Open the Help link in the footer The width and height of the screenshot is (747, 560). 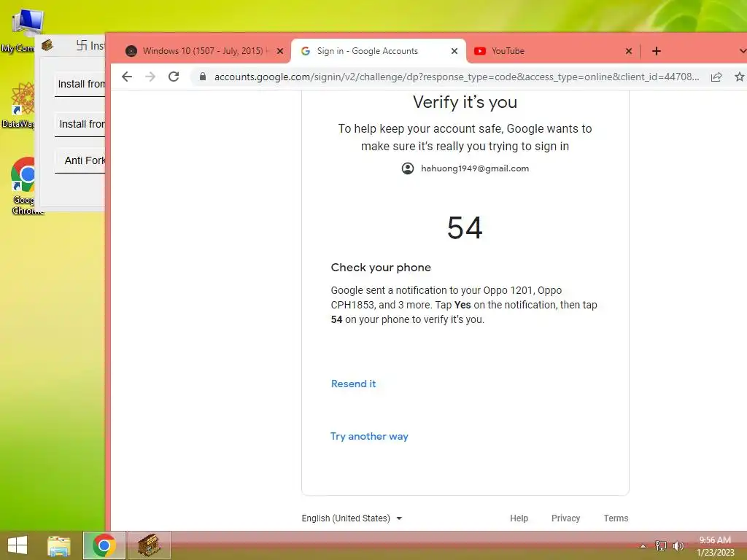(x=519, y=518)
